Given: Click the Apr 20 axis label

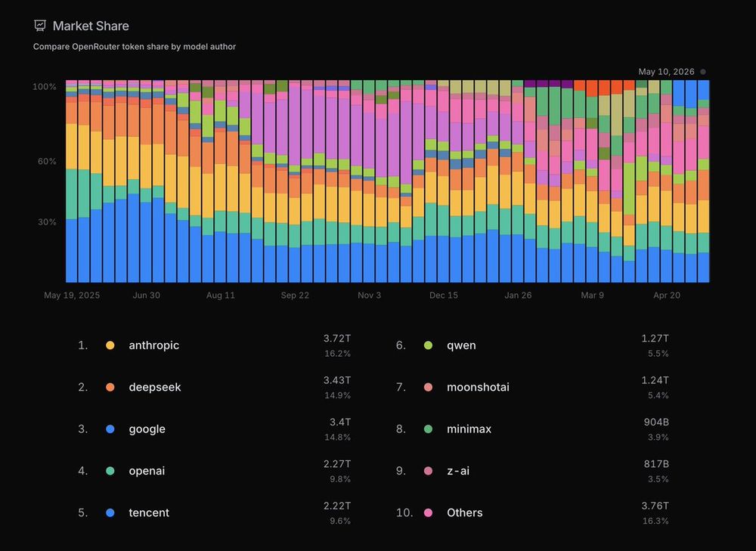Looking at the screenshot, I should (x=667, y=296).
